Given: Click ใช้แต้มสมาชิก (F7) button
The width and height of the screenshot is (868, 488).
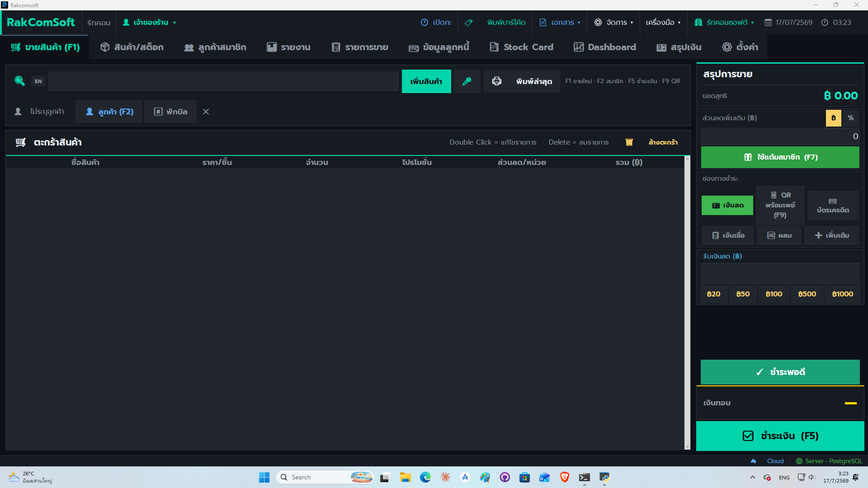Looking at the screenshot, I should click(780, 157).
